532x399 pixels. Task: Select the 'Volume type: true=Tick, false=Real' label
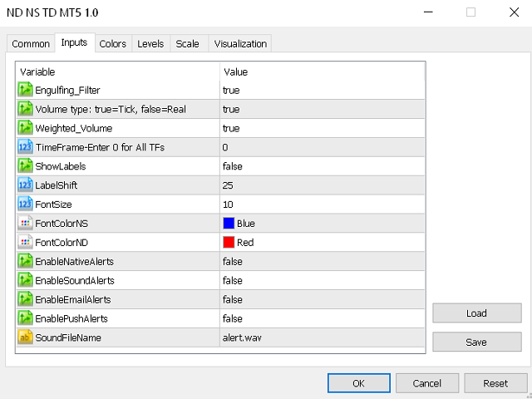[111, 109]
